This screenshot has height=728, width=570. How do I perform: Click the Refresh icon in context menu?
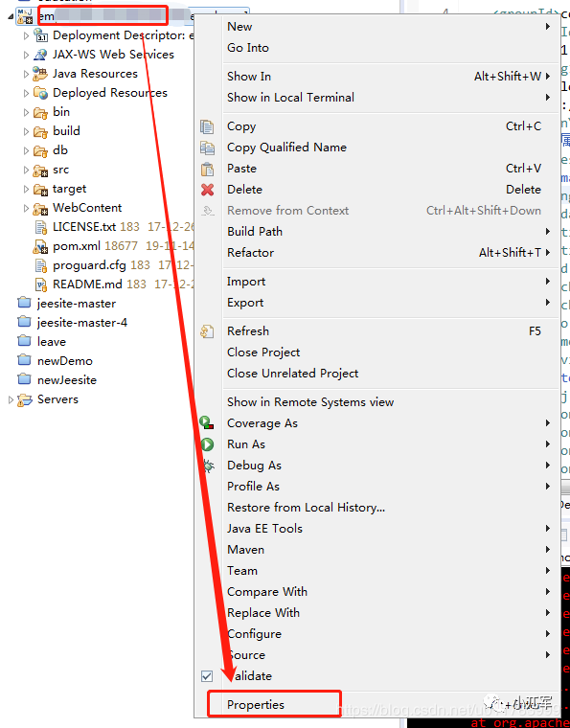pyautogui.click(x=207, y=331)
